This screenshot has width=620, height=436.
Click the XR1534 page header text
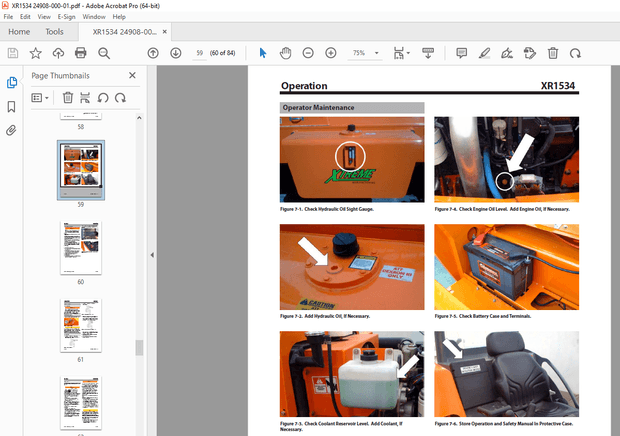point(558,86)
